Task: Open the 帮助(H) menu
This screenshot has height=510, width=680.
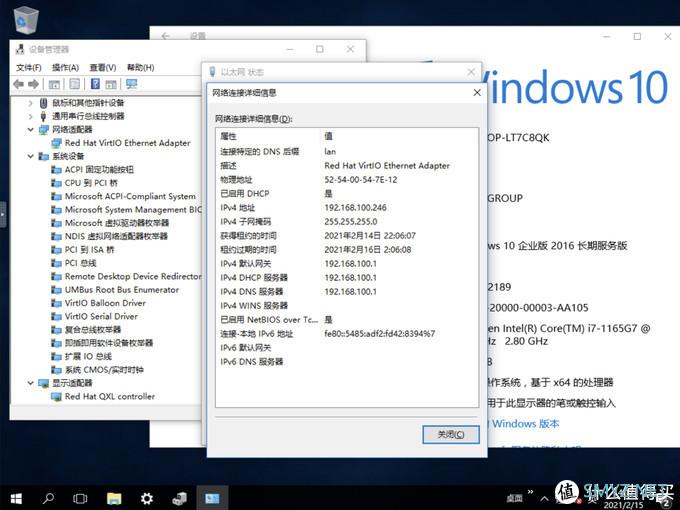Action: 141,67
